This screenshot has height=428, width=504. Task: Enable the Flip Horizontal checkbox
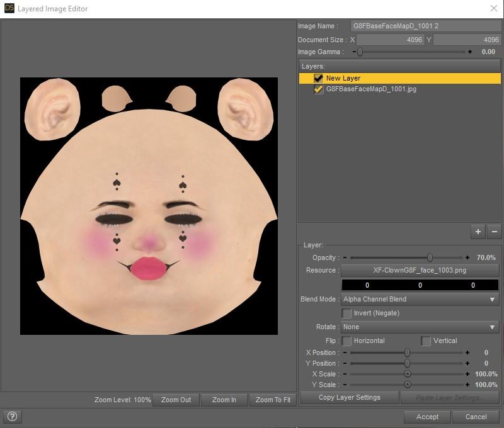pos(346,341)
